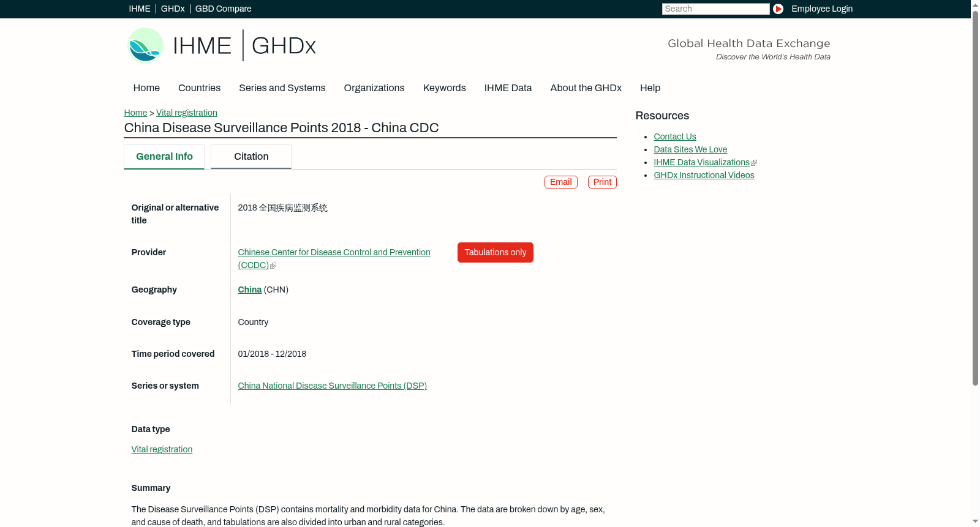The height and width of the screenshot is (527, 980).
Task: Open Vital registration data type link
Action: click(162, 450)
